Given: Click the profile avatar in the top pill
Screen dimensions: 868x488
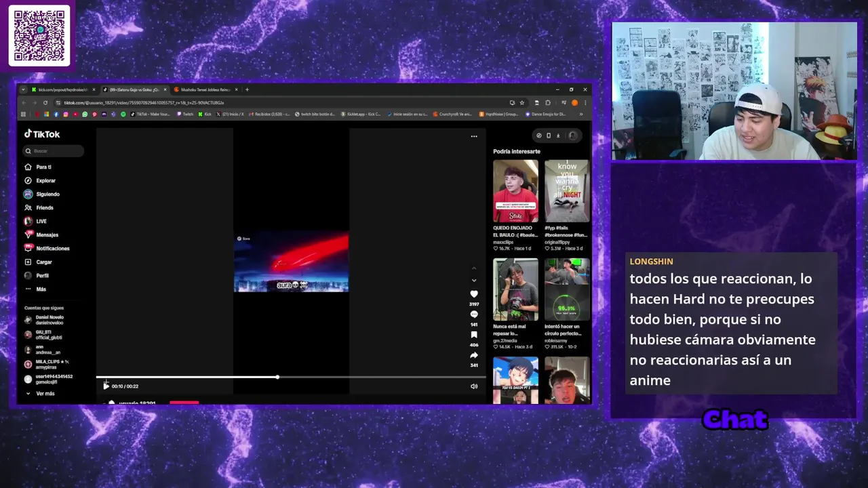Looking at the screenshot, I should (x=572, y=136).
